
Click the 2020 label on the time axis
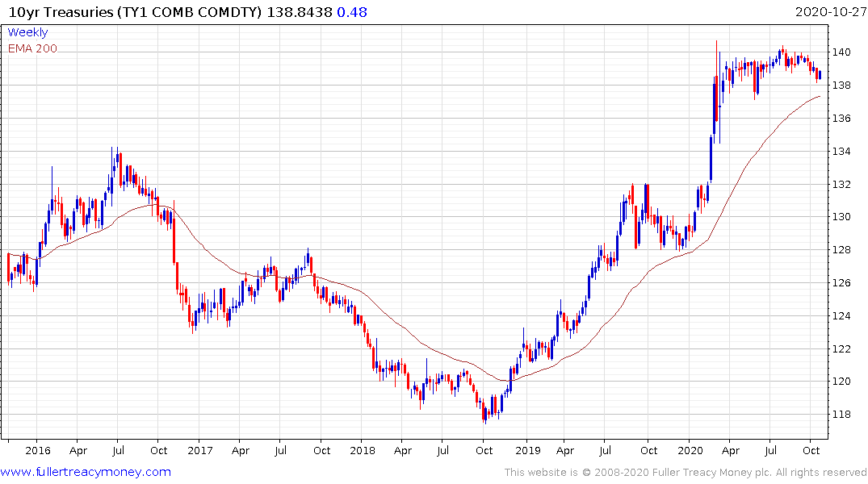[x=690, y=450]
